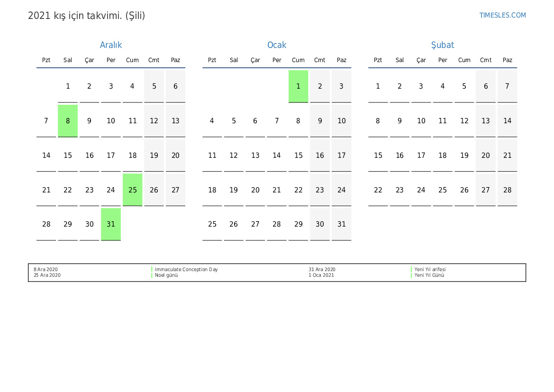
Task: Click the Sal header in Şubat
Action: coord(400,60)
